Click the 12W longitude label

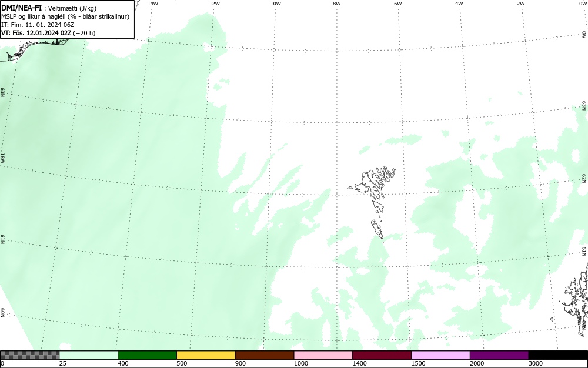point(215,4)
